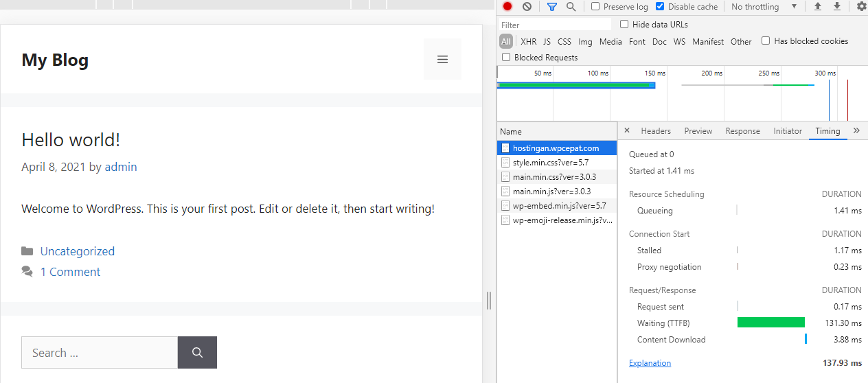
Task: Open the blog hamburger menu
Action: (442, 60)
